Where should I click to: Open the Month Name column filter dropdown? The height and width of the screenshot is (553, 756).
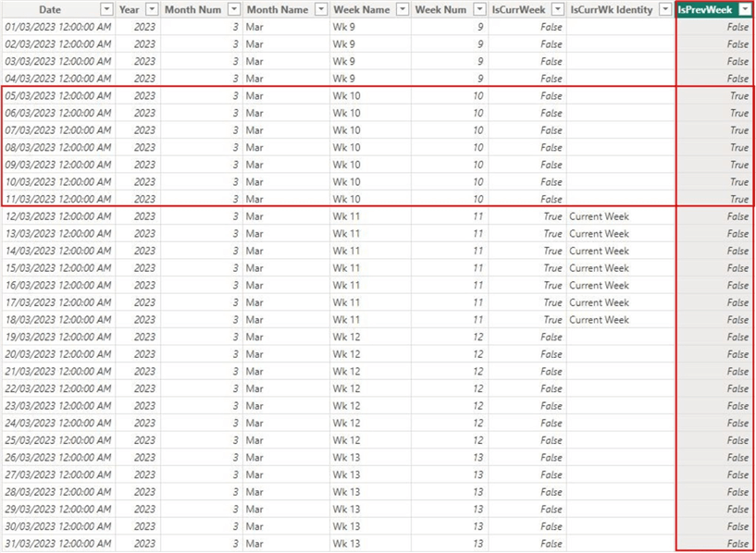[321, 9]
